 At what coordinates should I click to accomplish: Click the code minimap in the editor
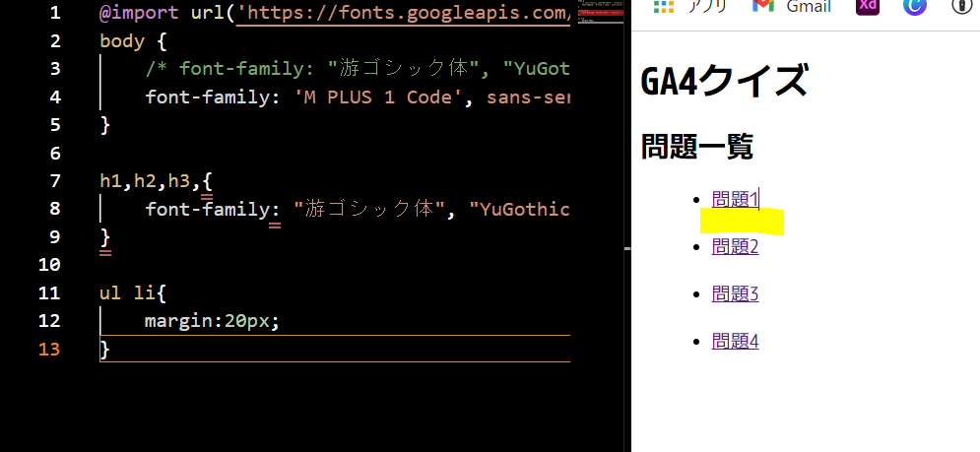[600, 13]
